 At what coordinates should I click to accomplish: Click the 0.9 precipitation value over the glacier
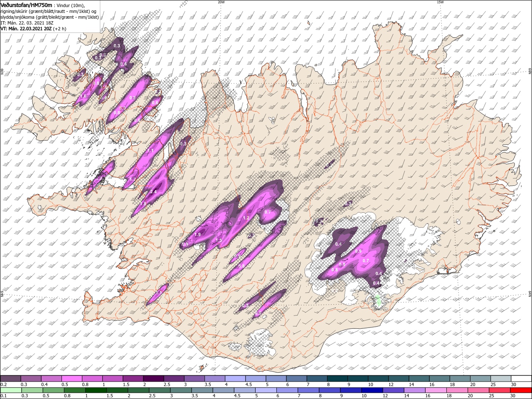359,251
